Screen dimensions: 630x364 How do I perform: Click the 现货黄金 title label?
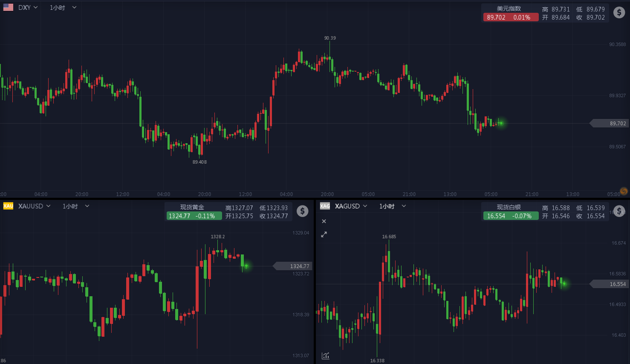192,207
